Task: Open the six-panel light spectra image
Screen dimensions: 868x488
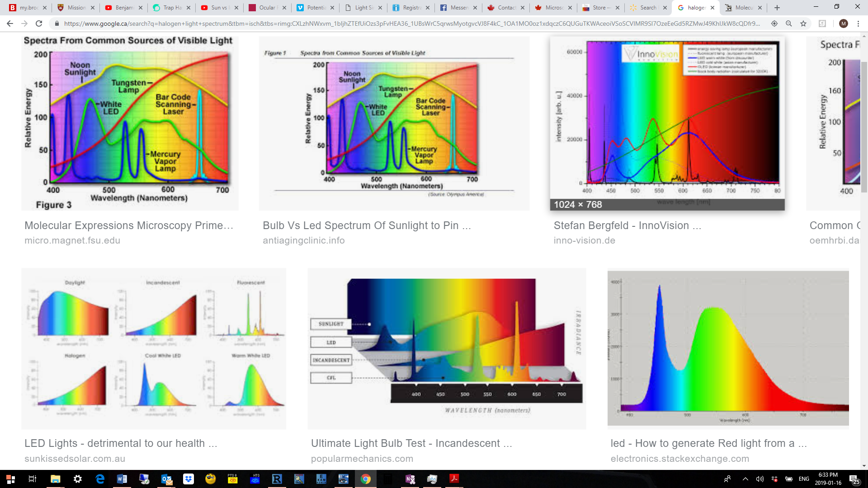Action: [x=154, y=348]
